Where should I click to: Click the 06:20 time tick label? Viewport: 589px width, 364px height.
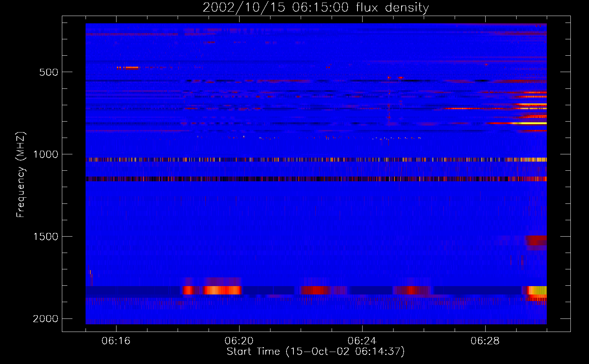coord(239,341)
